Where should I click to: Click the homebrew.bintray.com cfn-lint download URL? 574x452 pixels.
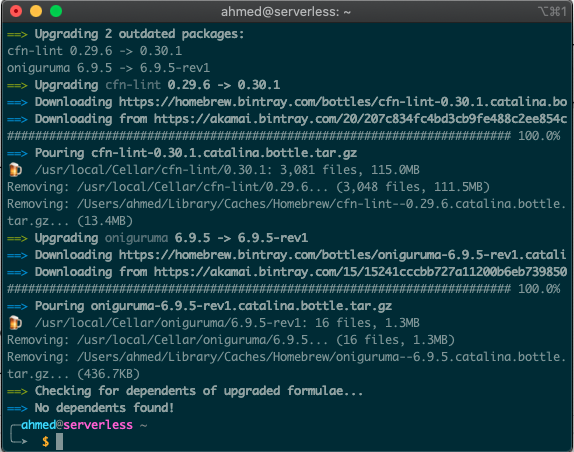click(343, 102)
